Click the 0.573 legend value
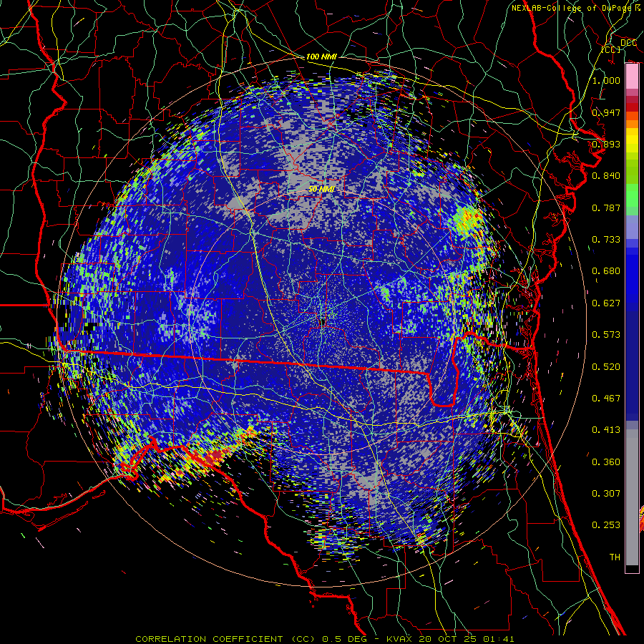This screenshot has height=644, width=644. coord(606,335)
